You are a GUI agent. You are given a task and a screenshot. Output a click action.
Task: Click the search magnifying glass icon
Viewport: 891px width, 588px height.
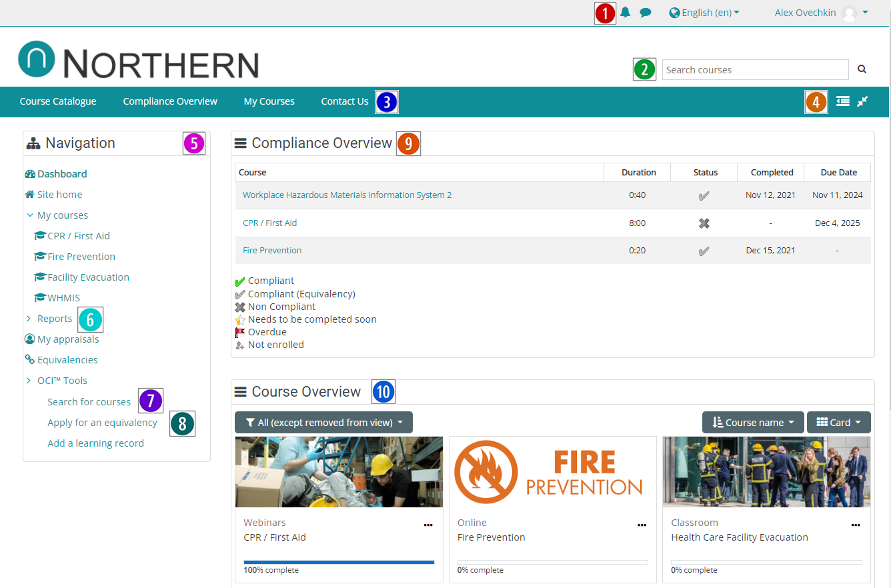click(x=862, y=69)
